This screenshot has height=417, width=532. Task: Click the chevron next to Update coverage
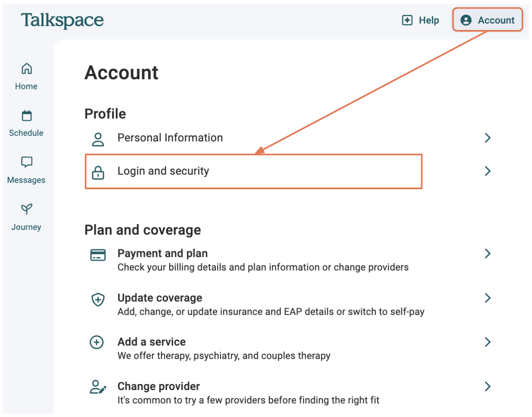pyautogui.click(x=487, y=298)
